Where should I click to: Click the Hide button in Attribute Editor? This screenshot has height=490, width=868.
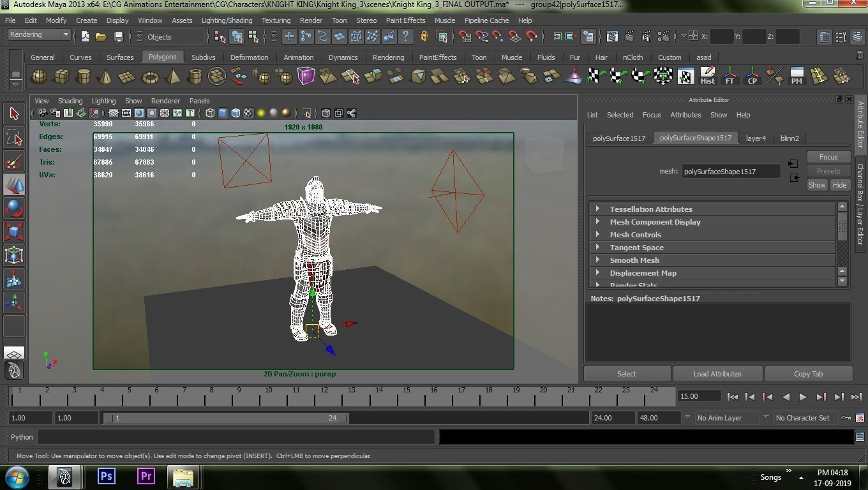pyautogui.click(x=839, y=185)
